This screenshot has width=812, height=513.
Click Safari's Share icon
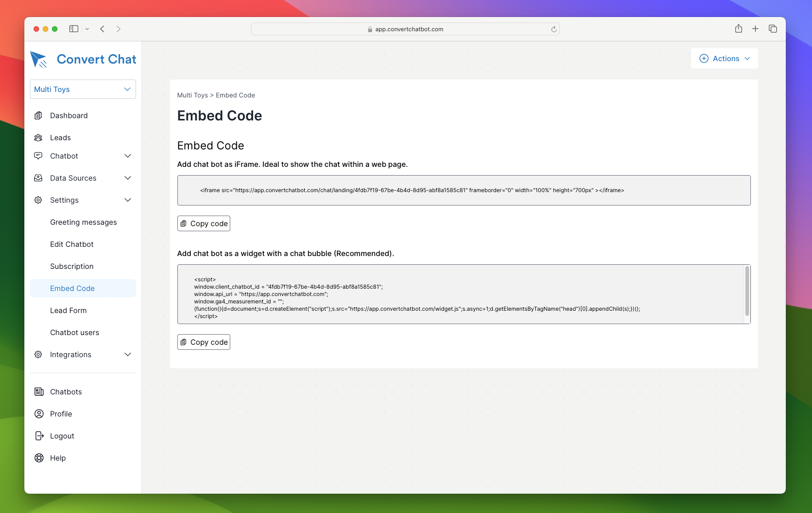pos(738,29)
